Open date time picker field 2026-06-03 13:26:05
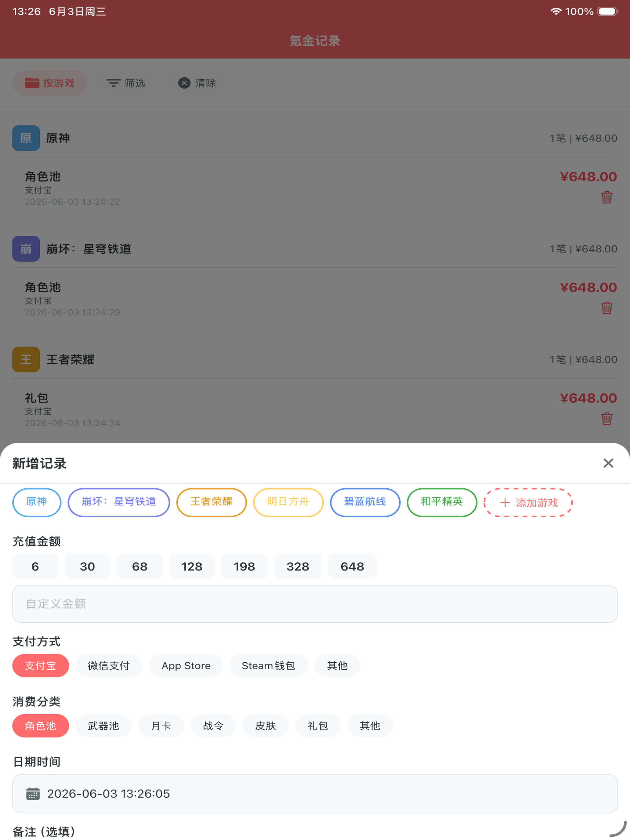The image size is (630, 840). [315, 794]
